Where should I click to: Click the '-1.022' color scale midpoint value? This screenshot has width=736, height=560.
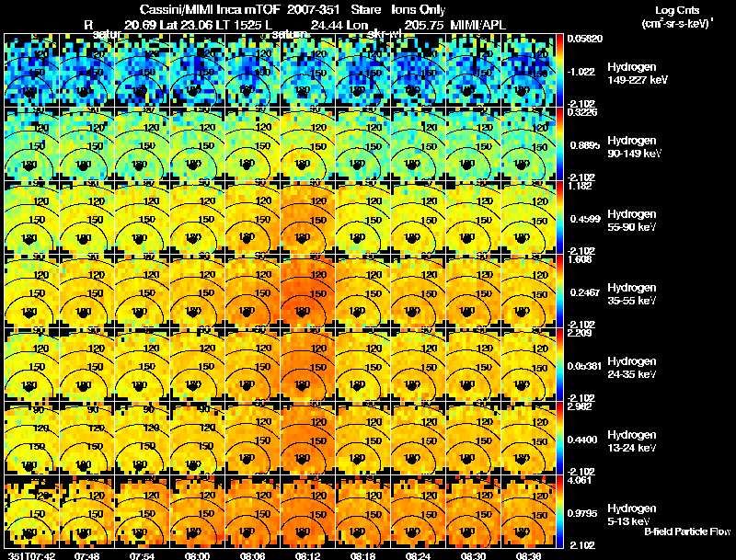pos(581,72)
